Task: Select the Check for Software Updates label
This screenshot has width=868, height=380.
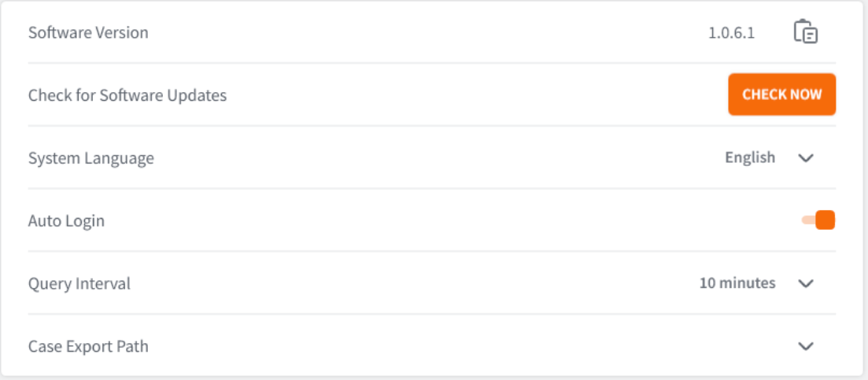Action: tap(127, 96)
